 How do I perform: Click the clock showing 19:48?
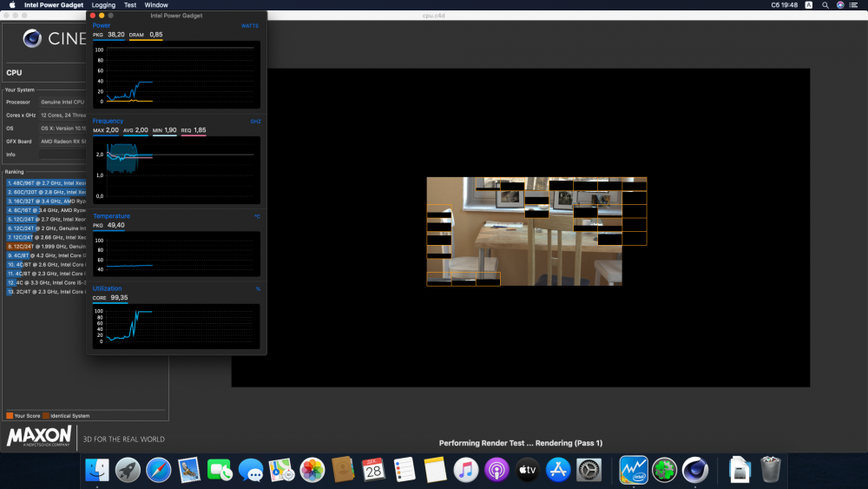785,5
